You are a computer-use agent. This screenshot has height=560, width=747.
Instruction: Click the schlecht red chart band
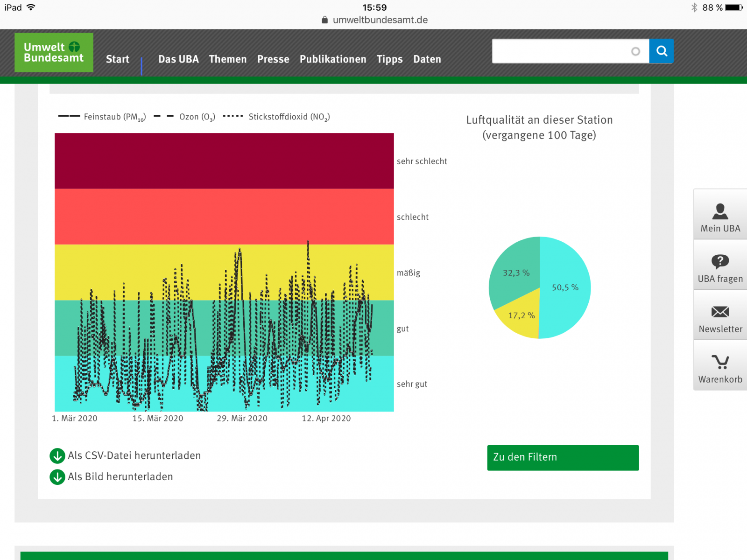click(x=224, y=217)
